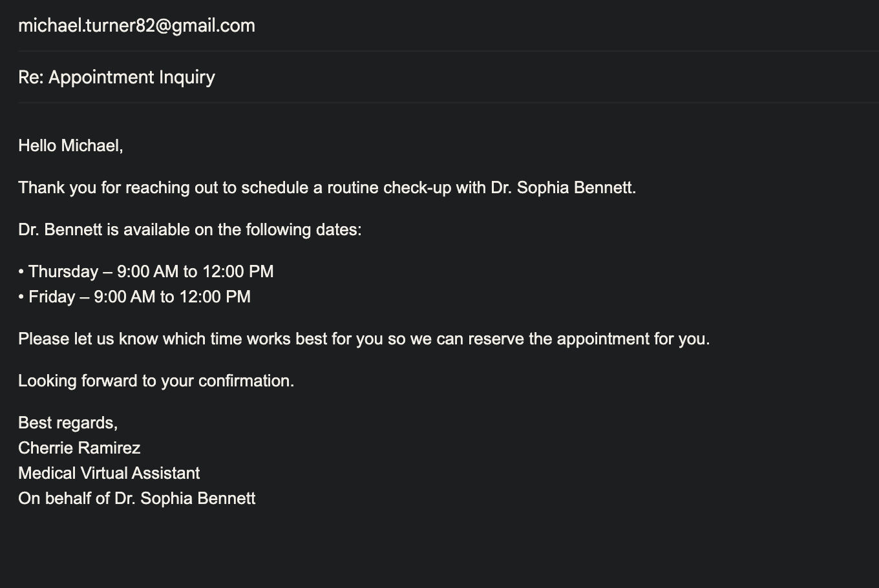
Task: Click the recipient field with michael.turner82@gmail.com
Action: pyautogui.click(x=136, y=26)
